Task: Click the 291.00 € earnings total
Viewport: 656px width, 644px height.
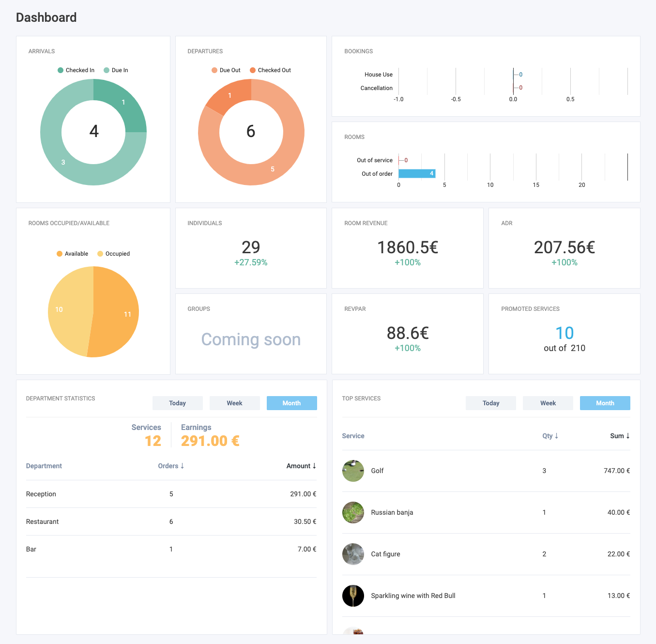Action: click(x=210, y=441)
